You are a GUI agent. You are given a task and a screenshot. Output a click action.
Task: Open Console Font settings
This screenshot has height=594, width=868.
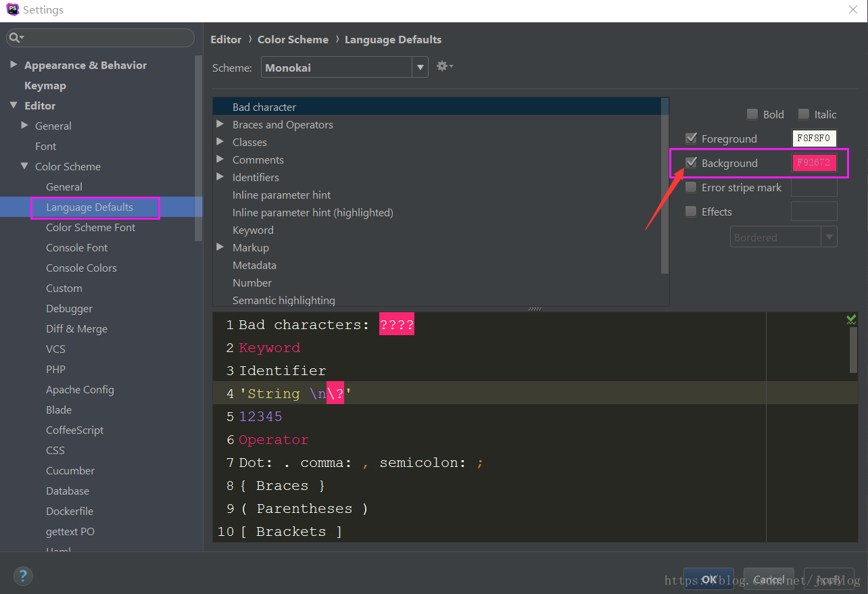pyautogui.click(x=77, y=247)
